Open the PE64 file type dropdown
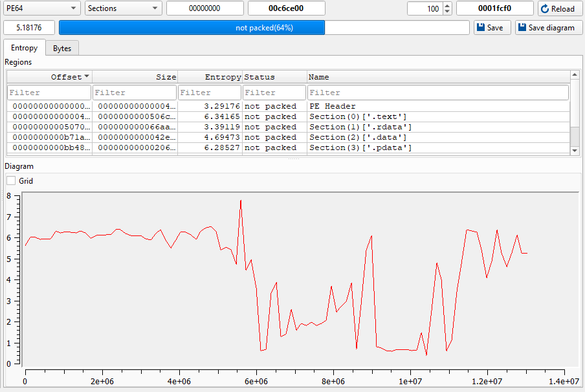The width and height of the screenshot is (585, 392). pyautogui.click(x=42, y=8)
